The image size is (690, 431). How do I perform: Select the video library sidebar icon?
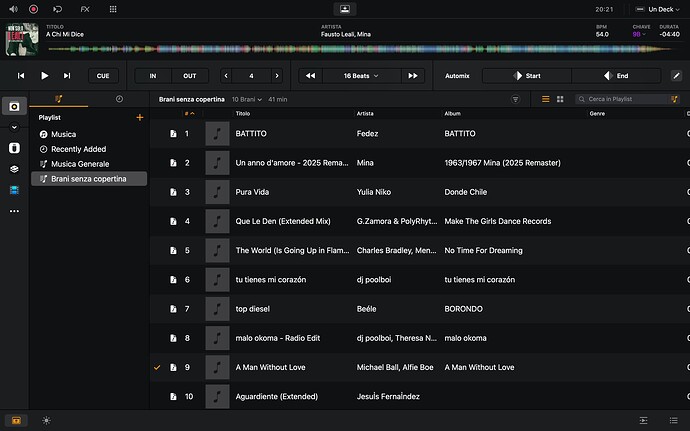pyautogui.click(x=14, y=189)
